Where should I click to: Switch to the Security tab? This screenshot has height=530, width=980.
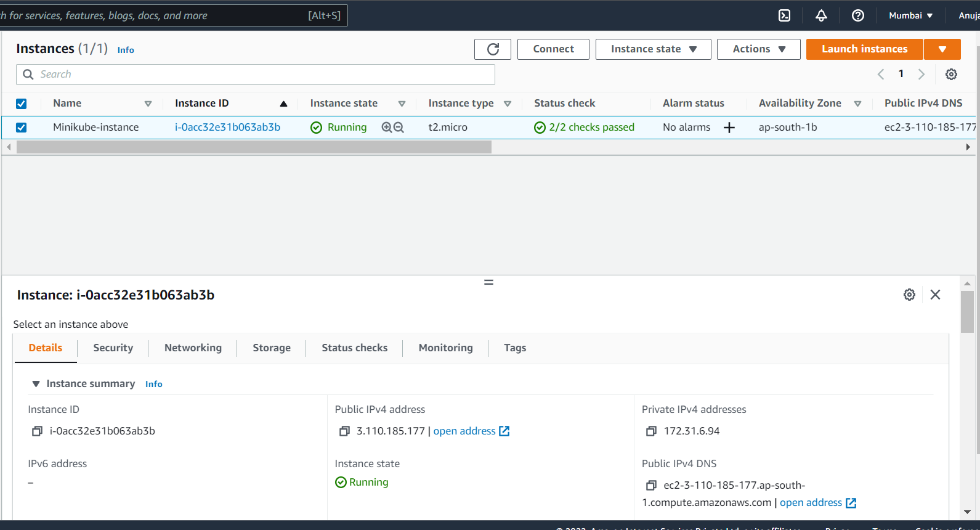pyautogui.click(x=113, y=348)
